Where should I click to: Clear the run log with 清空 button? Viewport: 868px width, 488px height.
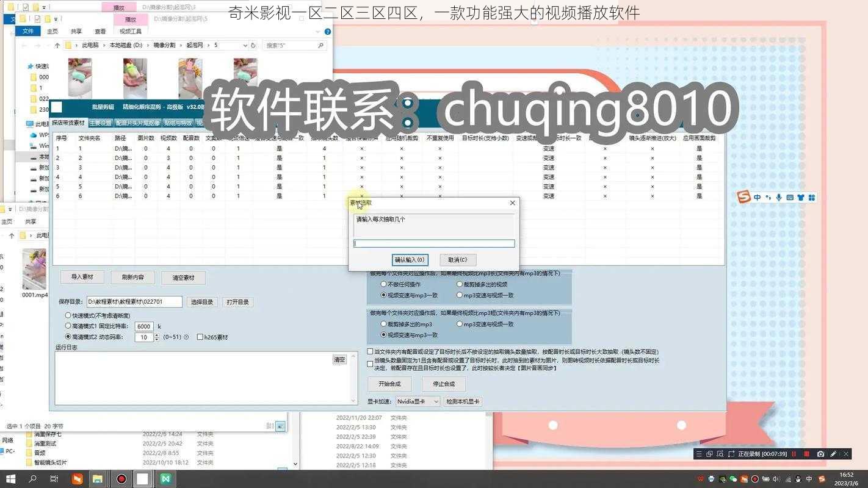click(339, 359)
